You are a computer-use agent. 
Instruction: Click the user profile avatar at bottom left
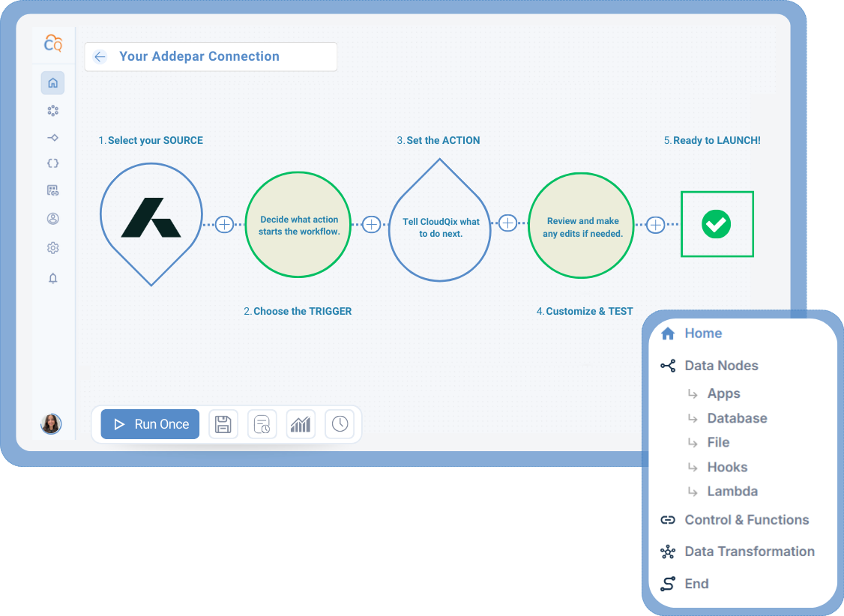[x=51, y=424]
